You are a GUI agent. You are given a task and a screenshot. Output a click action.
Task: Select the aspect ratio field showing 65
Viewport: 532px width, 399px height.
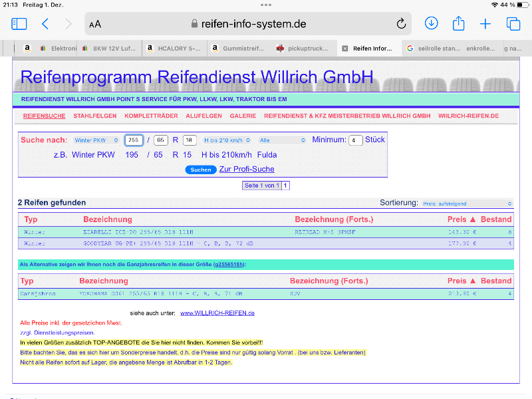tap(161, 140)
